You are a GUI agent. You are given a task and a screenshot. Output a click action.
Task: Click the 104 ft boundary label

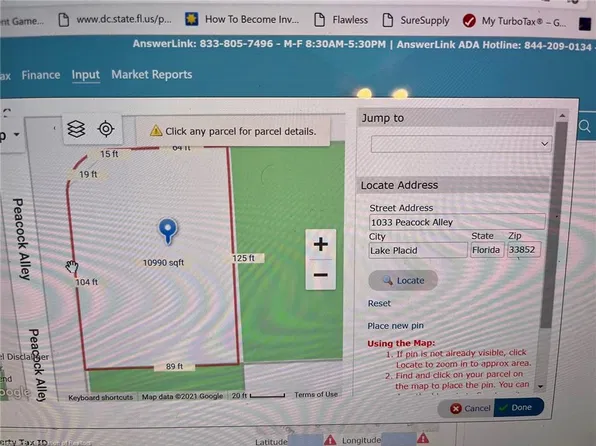tap(86, 282)
